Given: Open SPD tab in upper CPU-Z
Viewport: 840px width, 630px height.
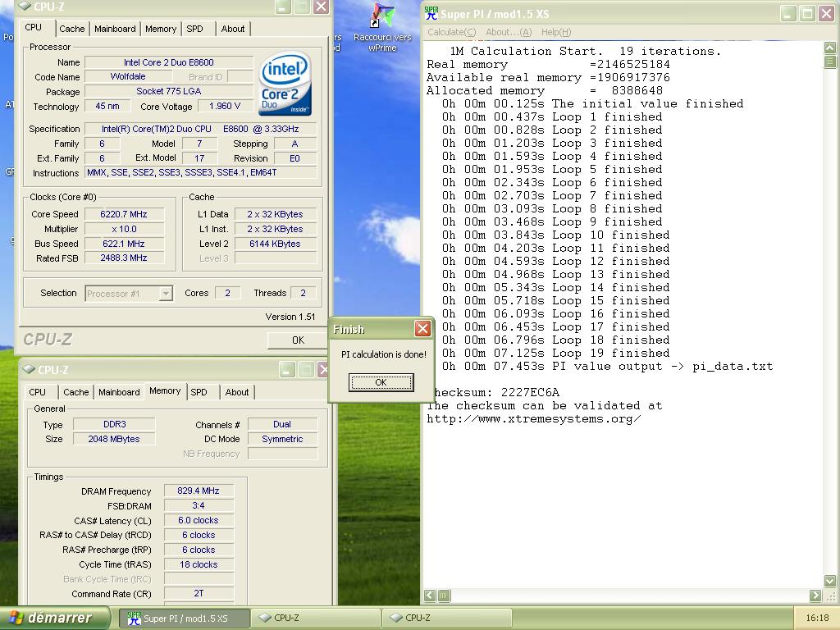Looking at the screenshot, I should [x=195, y=29].
